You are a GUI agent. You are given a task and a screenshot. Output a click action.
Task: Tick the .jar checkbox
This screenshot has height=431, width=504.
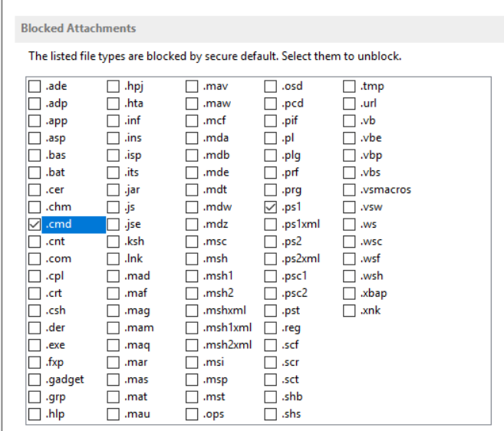(113, 190)
